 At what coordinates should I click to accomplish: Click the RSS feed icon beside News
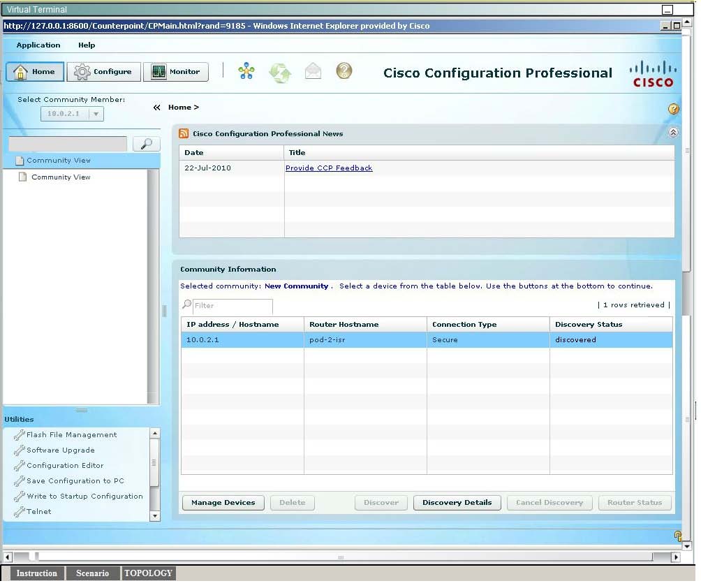(x=184, y=133)
